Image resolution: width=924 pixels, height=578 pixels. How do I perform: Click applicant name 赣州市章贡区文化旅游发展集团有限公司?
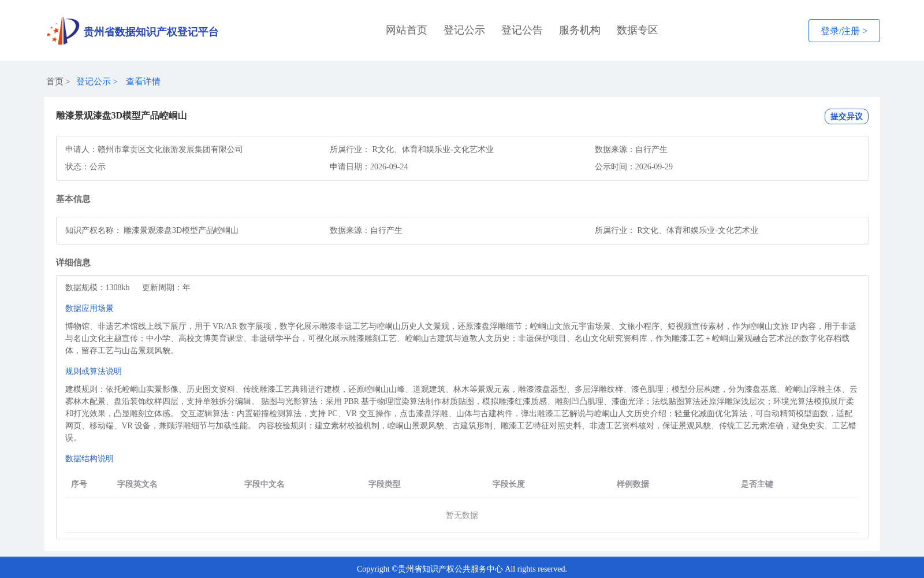(x=170, y=149)
